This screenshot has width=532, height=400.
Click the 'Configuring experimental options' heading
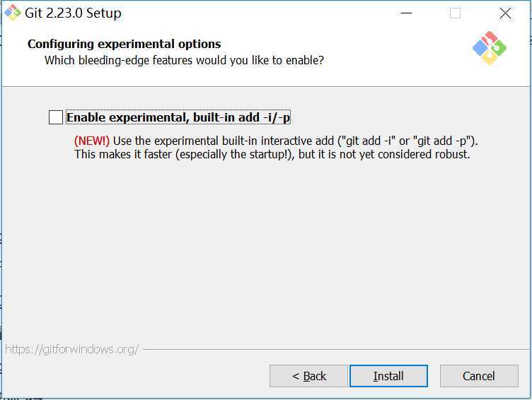pos(125,44)
